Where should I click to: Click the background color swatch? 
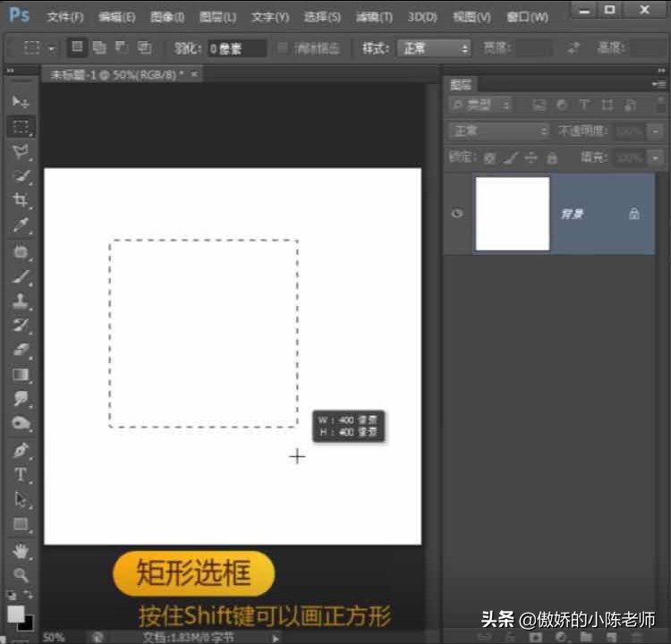[x=28, y=624]
